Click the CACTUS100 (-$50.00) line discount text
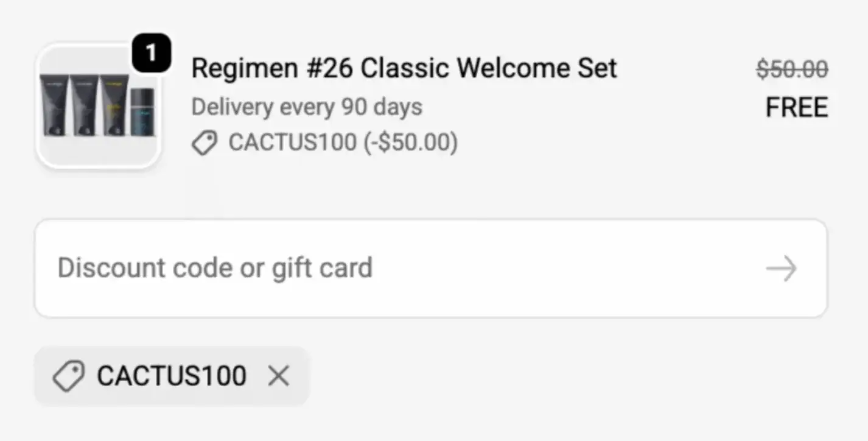 pyautogui.click(x=343, y=143)
